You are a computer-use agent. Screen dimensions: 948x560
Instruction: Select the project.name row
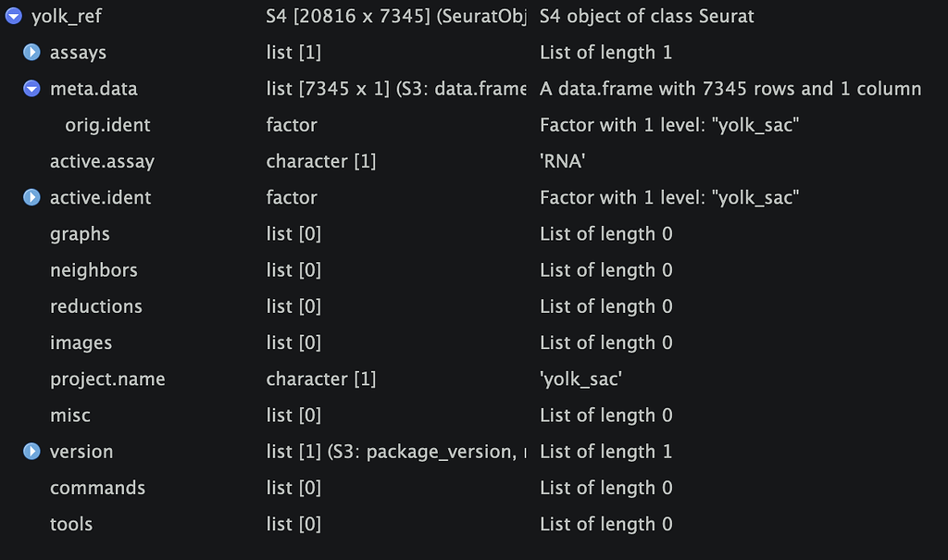tap(474, 380)
